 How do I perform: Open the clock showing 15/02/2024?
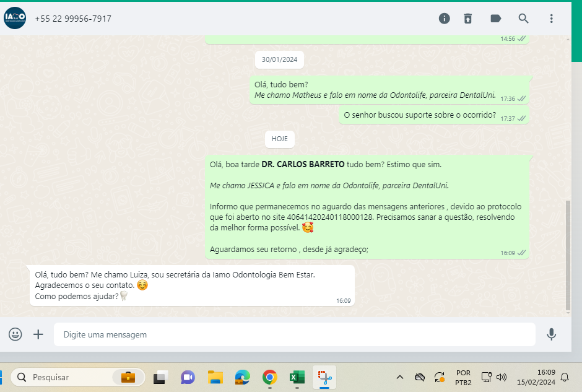click(536, 377)
